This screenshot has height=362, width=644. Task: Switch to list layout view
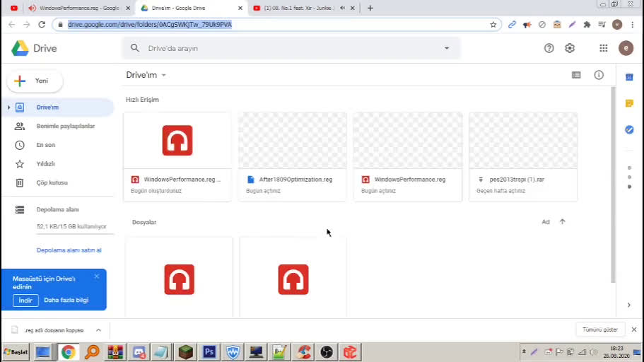click(x=576, y=75)
